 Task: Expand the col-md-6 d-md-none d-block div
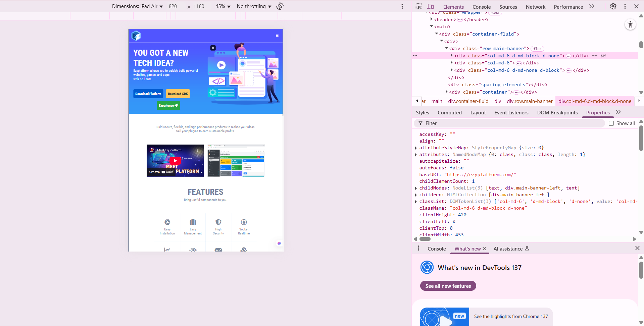pyautogui.click(x=452, y=70)
